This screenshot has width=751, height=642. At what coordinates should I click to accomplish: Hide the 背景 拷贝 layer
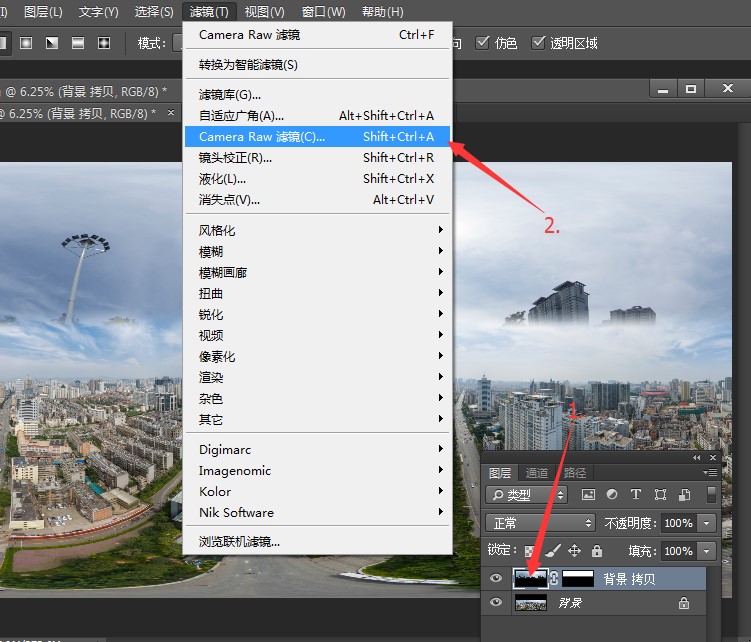pos(496,578)
